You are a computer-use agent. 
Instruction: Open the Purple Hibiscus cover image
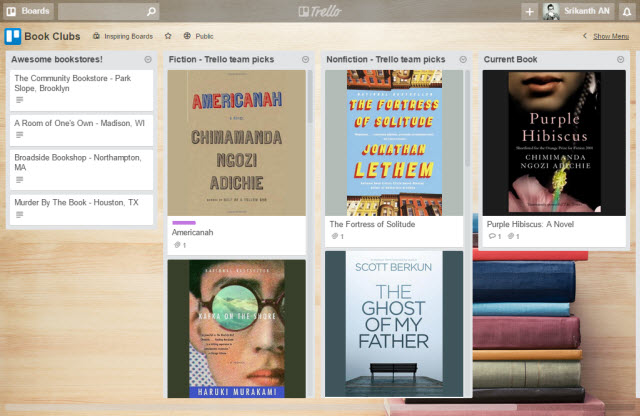tap(554, 143)
